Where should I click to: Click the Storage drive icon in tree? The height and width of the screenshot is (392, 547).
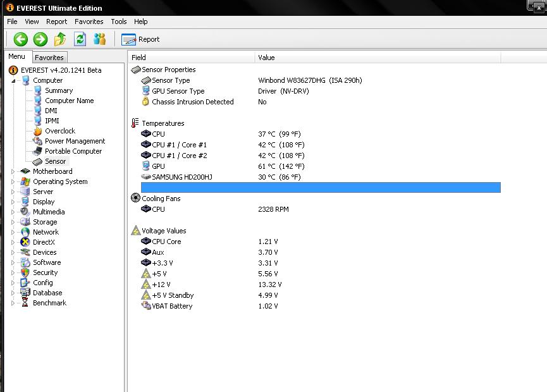coord(25,222)
